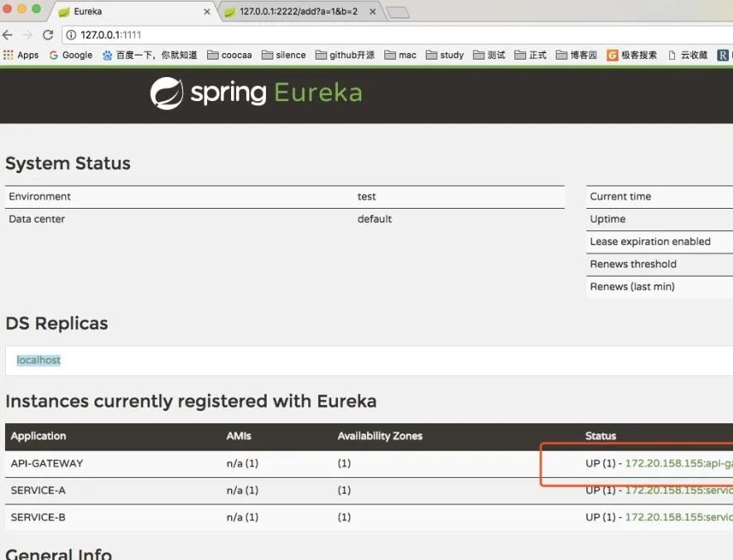733x560 pixels.
Task: Close the Eureka tab
Action: click(x=207, y=12)
